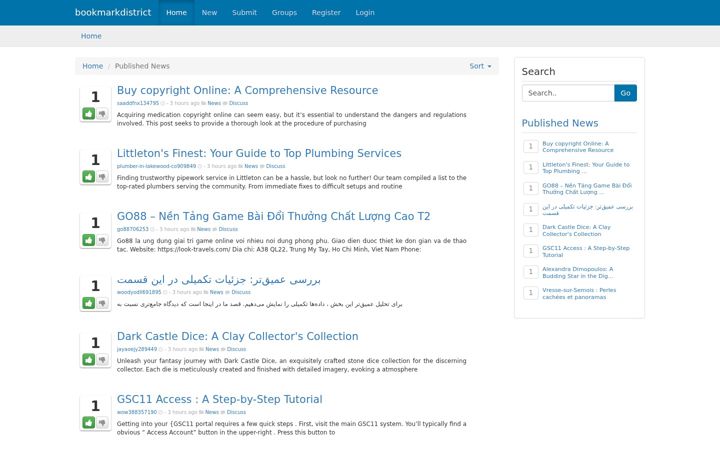Open sidebar link Littleton's Finest guide
This screenshot has width=720, height=450.
[586, 168]
